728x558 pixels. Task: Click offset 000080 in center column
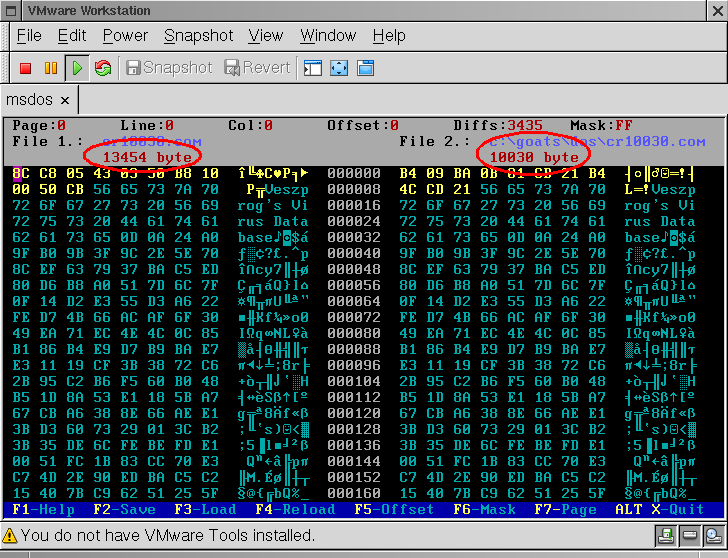[354, 333]
